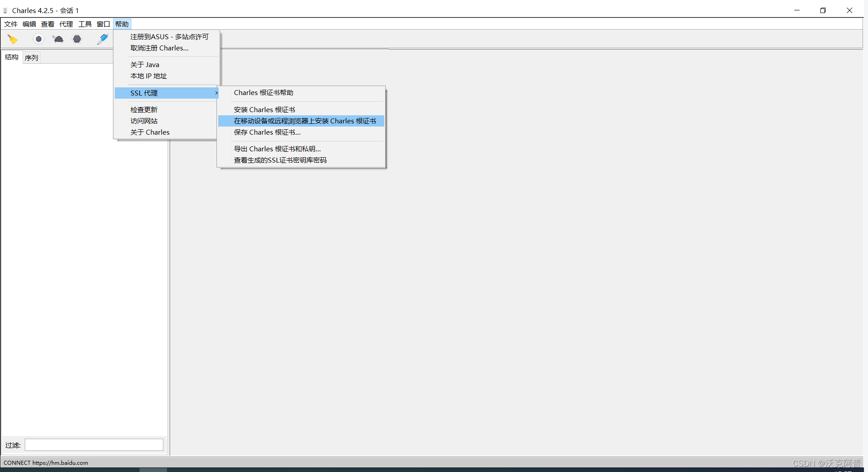Restore down the Charles window
This screenshot has height=472, width=868.
pyautogui.click(x=823, y=10)
